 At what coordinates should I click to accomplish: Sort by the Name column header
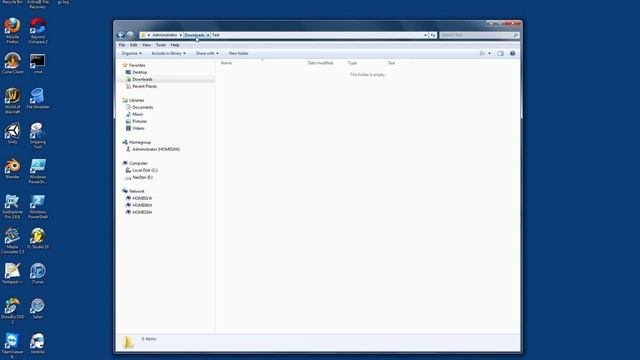(226, 63)
